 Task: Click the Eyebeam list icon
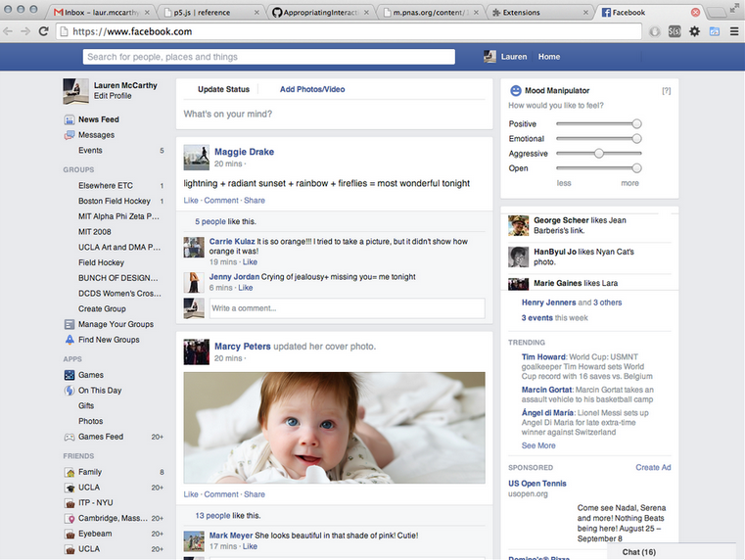pos(70,534)
